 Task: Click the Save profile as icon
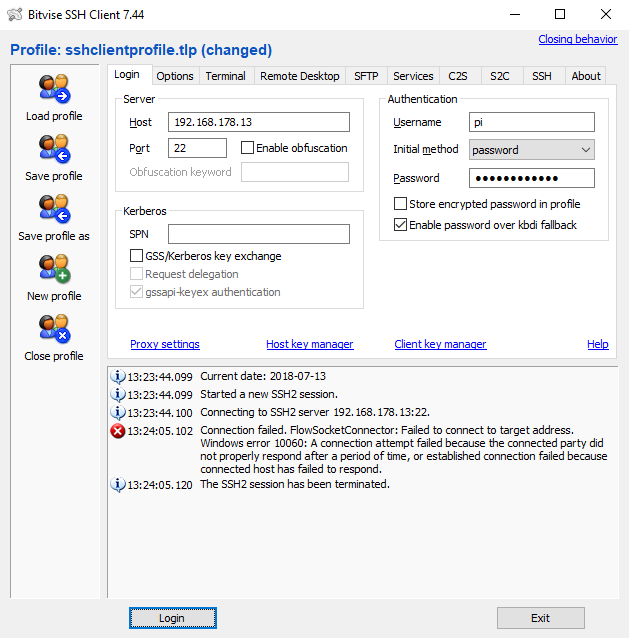[x=55, y=209]
